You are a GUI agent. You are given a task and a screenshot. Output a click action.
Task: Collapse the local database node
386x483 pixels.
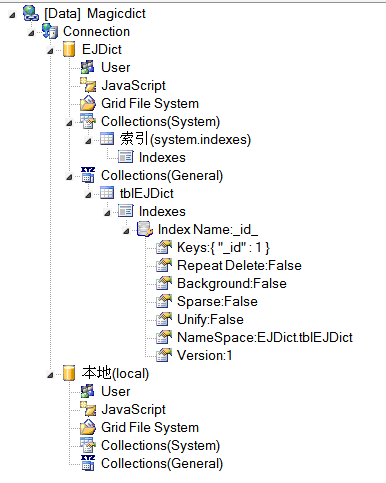click(50, 375)
